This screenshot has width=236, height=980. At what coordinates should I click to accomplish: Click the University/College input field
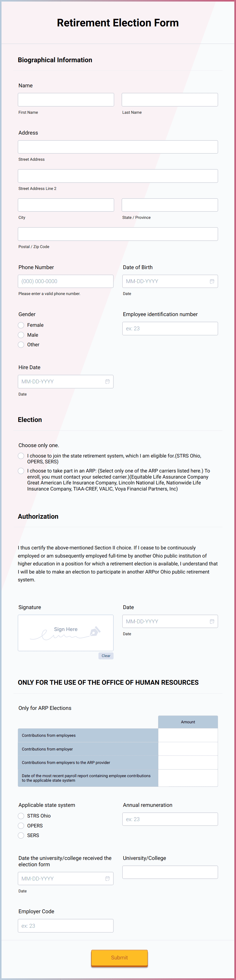tap(170, 872)
